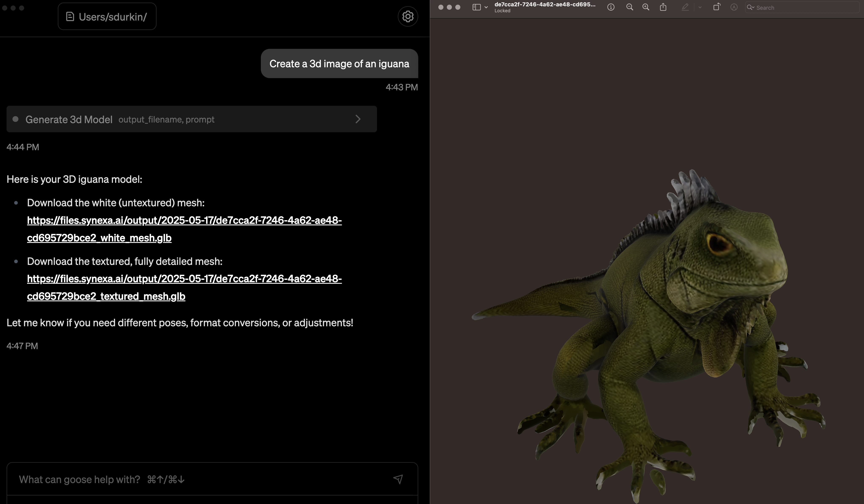
Task: Click the Highlight pen icon
Action: (x=685, y=7)
